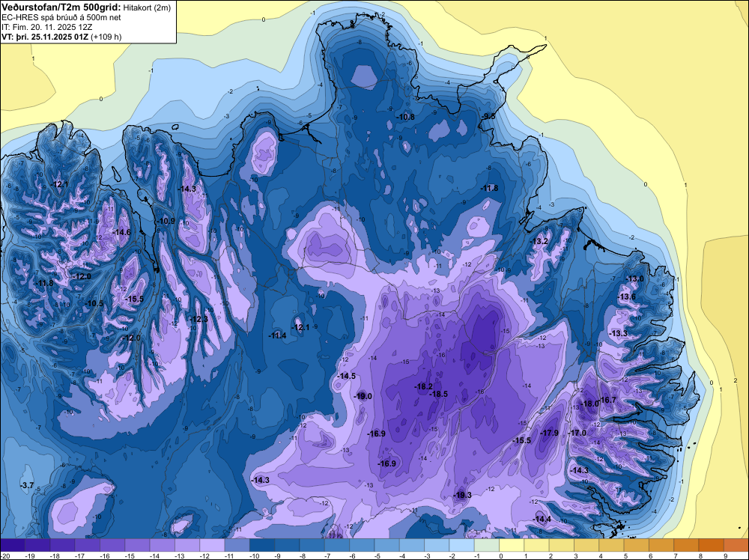749x560 pixels.
Task: Select the -18.5 temperature value
Action: (x=439, y=394)
